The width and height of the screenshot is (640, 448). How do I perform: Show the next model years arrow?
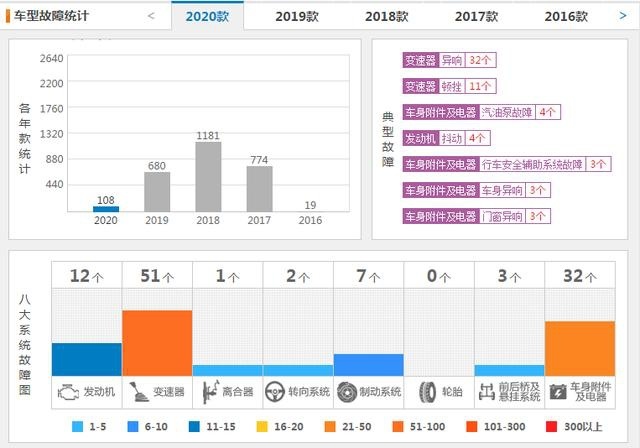pyautogui.click(x=623, y=16)
